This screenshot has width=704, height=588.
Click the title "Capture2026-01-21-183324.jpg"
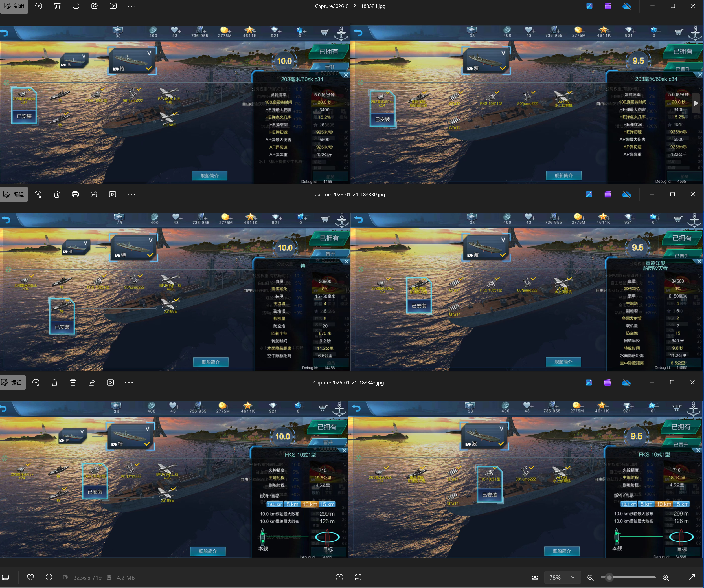pos(350,6)
